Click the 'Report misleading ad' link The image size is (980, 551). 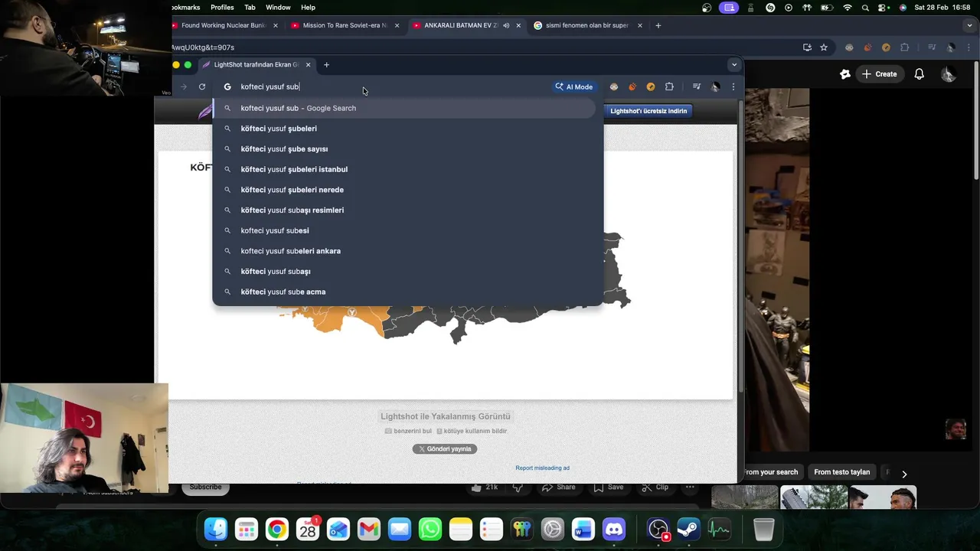(x=542, y=468)
